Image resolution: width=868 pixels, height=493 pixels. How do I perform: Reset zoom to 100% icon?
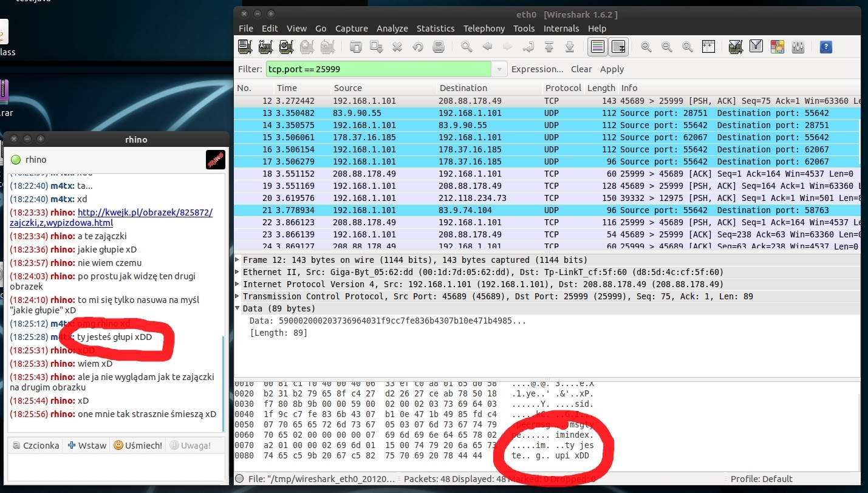point(688,47)
